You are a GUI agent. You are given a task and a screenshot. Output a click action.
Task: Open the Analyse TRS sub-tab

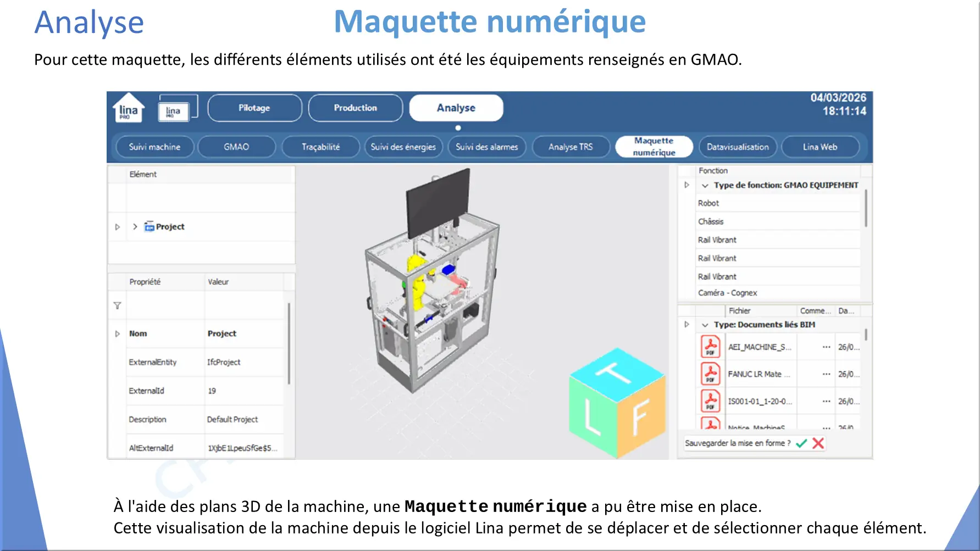571,147
